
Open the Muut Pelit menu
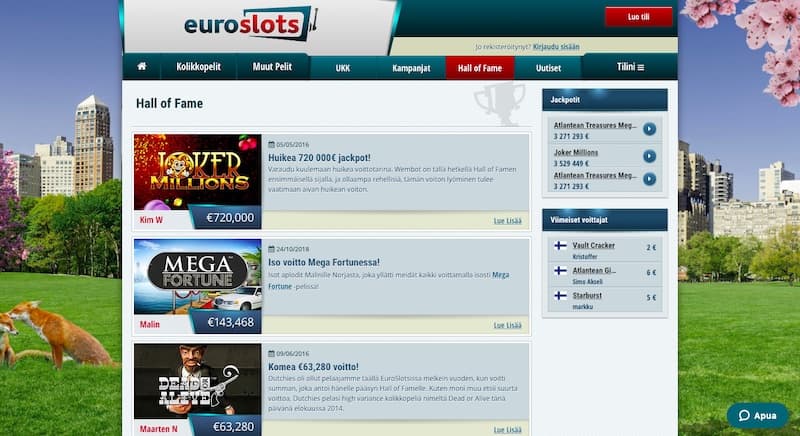272,67
